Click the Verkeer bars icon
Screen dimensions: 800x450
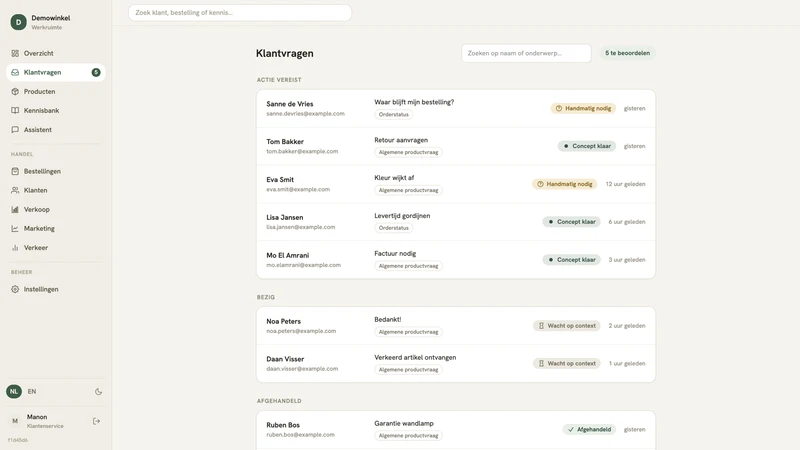tap(15, 247)
